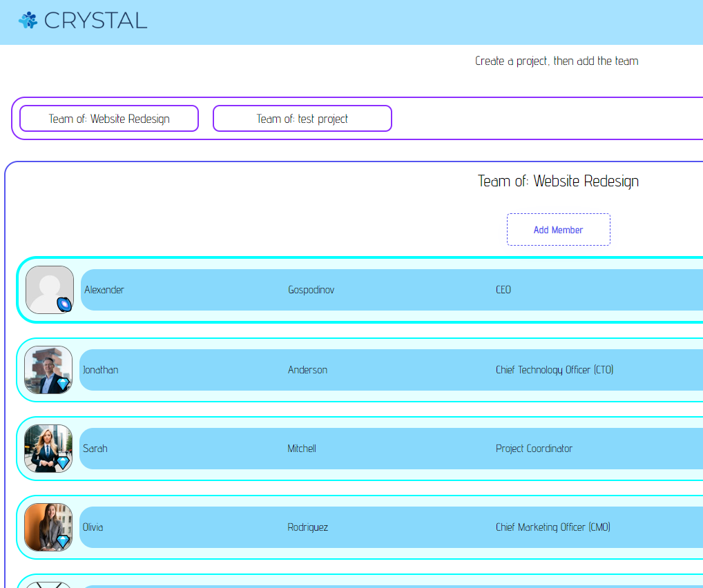
Task: Select the first name Olivia
Action: click(x=93, y=527)
